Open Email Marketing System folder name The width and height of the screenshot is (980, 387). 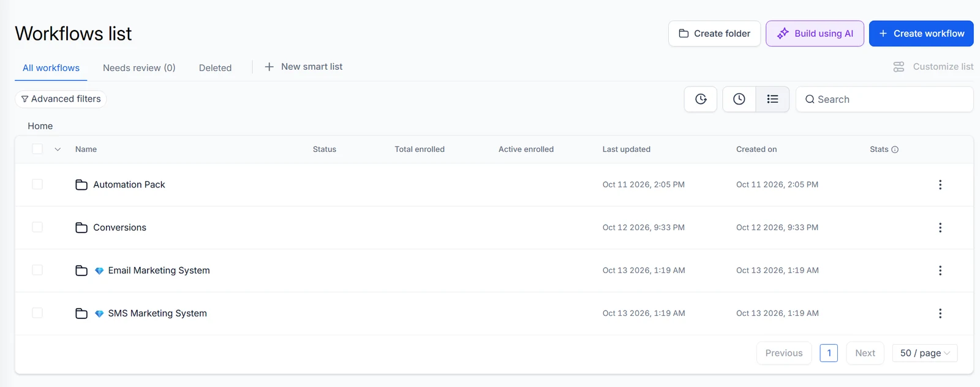(159, 270)
